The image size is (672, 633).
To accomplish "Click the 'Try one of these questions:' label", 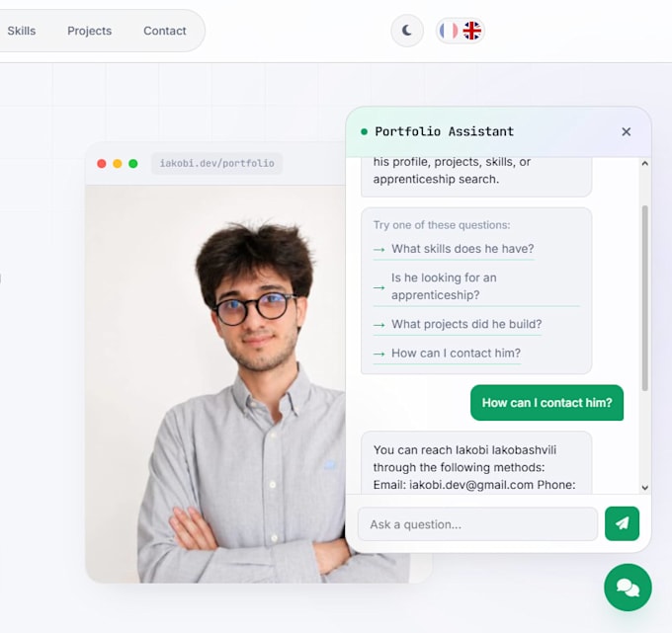I will coord(442,225).
